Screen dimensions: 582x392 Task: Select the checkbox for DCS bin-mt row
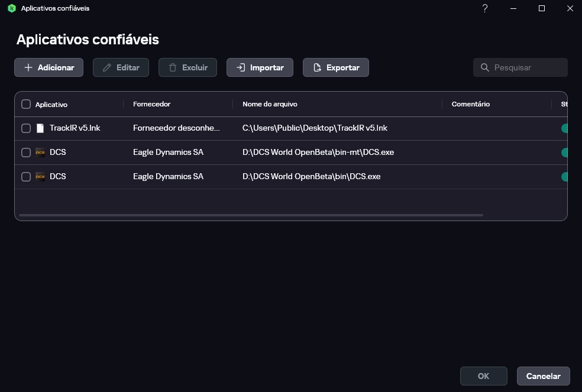26,152
